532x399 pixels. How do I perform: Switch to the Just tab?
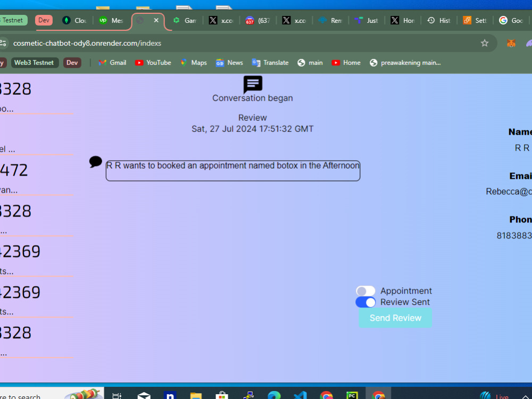[x=367, y=20]
